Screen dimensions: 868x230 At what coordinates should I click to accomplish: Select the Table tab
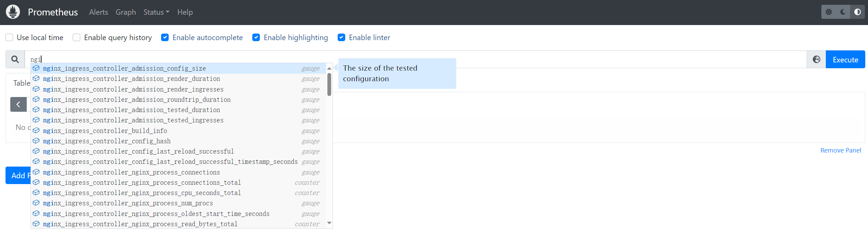(x=21, y=83)
